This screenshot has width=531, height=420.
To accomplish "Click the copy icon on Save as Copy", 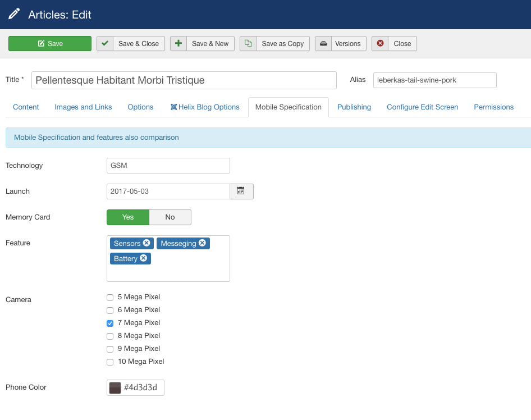I will (x=248, y=43).
